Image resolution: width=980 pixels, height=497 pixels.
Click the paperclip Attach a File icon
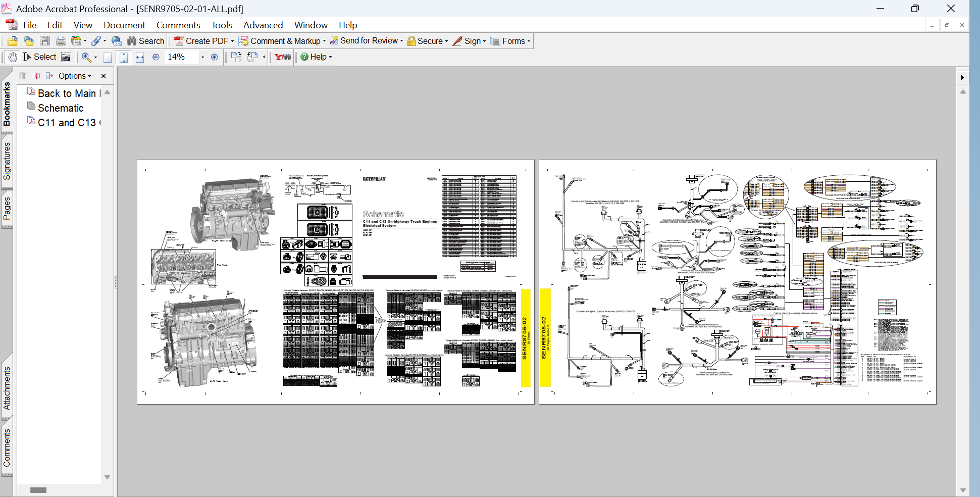click(95, 41)
